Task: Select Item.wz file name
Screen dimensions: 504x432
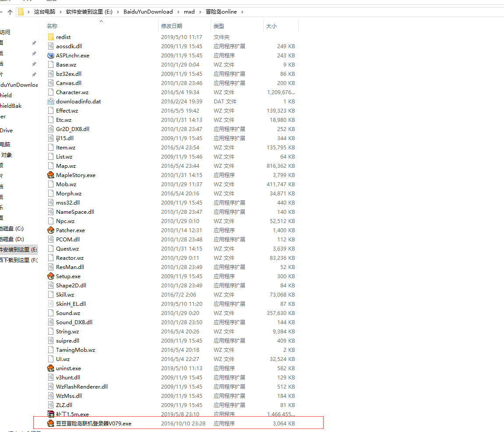Action: coord(66,147)
